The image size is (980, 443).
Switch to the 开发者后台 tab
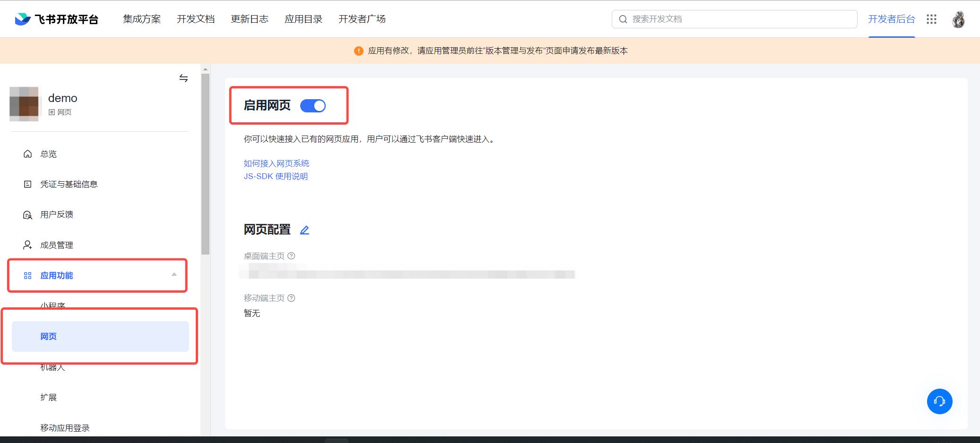click(x=891, y=19)
